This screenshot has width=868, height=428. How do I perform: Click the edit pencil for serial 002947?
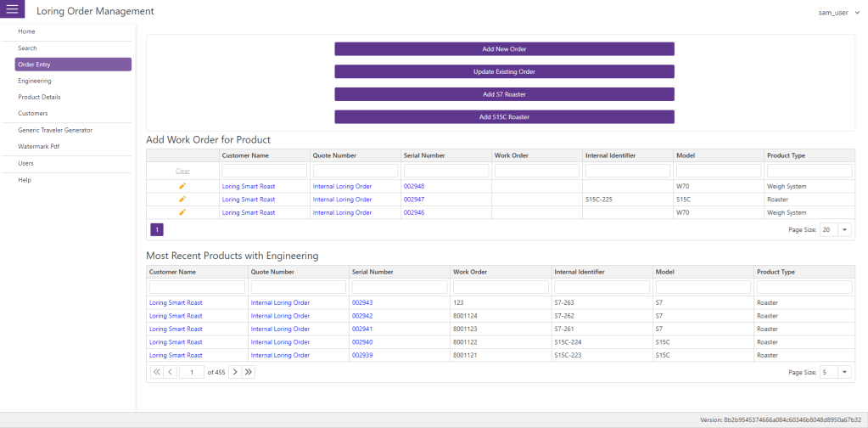tap(182, 200)
